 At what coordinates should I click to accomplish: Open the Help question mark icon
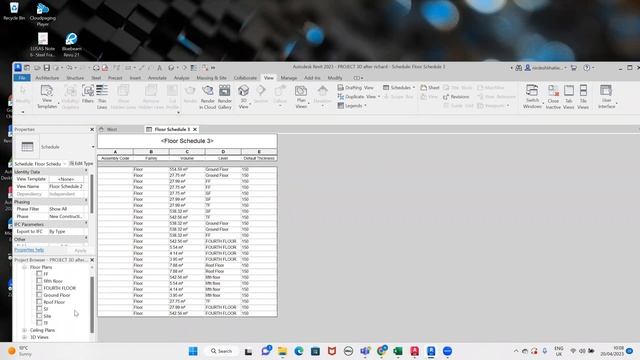coord(587,68)
